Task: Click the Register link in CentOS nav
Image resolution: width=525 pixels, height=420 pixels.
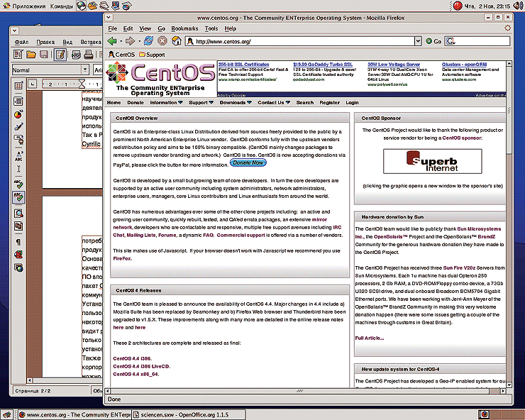Action: [x=329, y=102]
